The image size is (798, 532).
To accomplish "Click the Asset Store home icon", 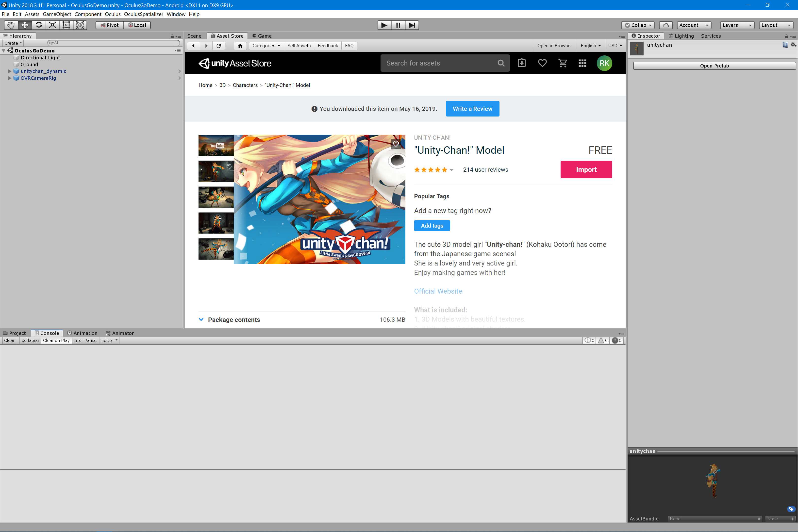I will point(240,46).
